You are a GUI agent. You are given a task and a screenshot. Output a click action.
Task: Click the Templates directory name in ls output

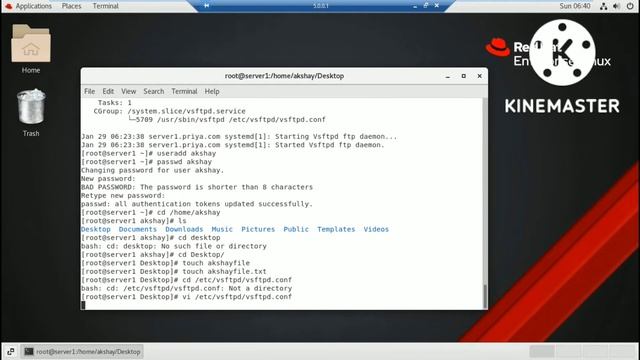[336, 229]
